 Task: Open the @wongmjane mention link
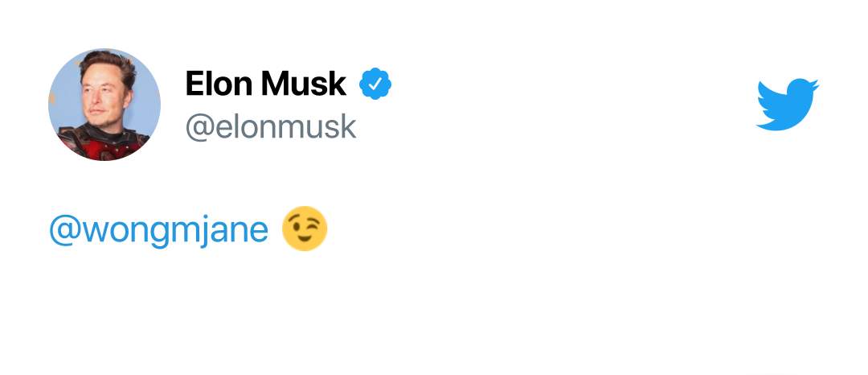158,230
